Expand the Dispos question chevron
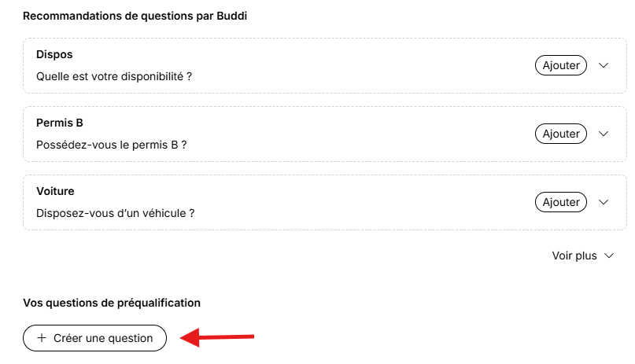The image size is (635, 364). pos(604,65)
